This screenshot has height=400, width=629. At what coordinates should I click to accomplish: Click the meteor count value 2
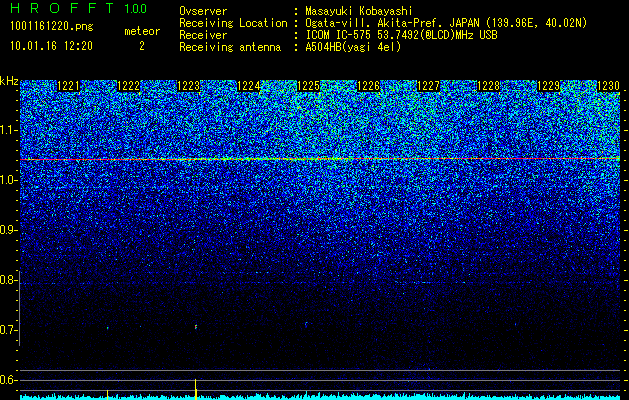[x=142, y=46]
